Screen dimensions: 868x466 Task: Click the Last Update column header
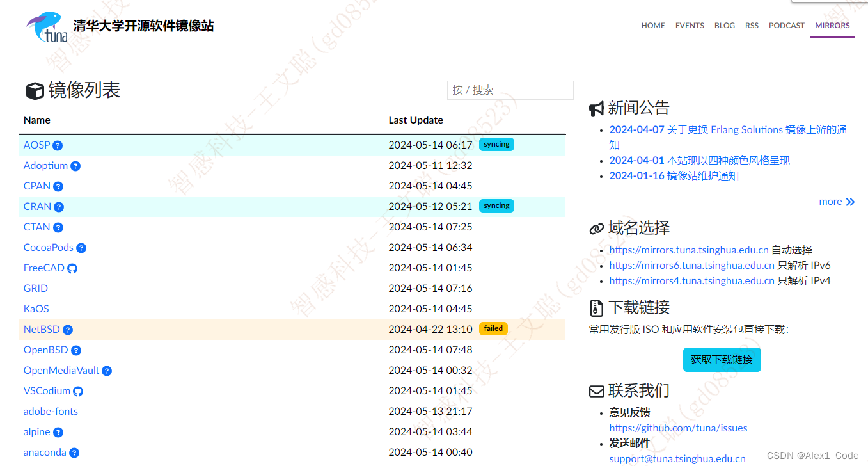pos(416,120)
